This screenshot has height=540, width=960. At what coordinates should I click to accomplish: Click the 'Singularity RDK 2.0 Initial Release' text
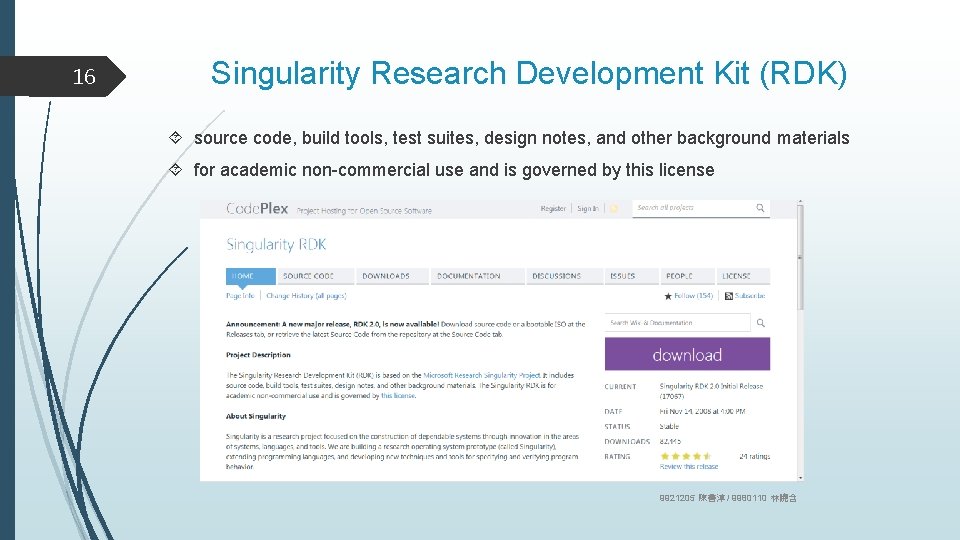(711, 386)
